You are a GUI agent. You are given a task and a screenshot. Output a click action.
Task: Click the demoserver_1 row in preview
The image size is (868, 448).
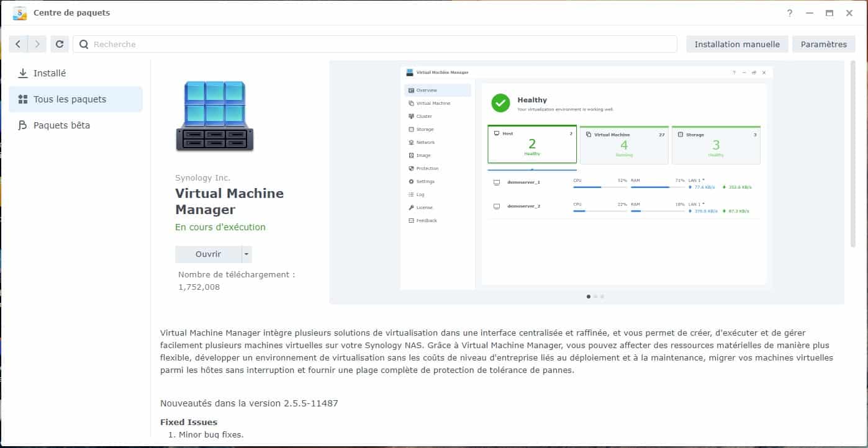point(624,182)
